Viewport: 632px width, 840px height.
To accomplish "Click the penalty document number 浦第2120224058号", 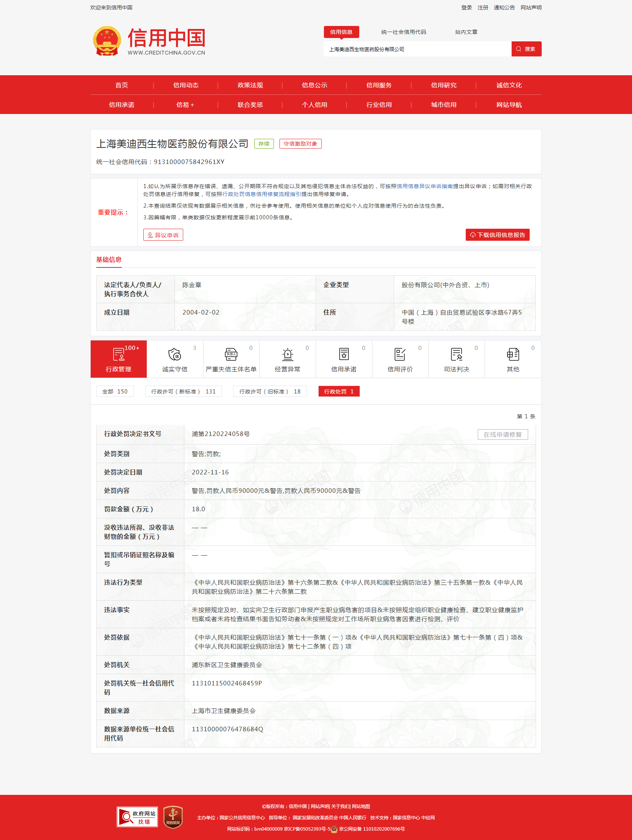I will point(221,434).
